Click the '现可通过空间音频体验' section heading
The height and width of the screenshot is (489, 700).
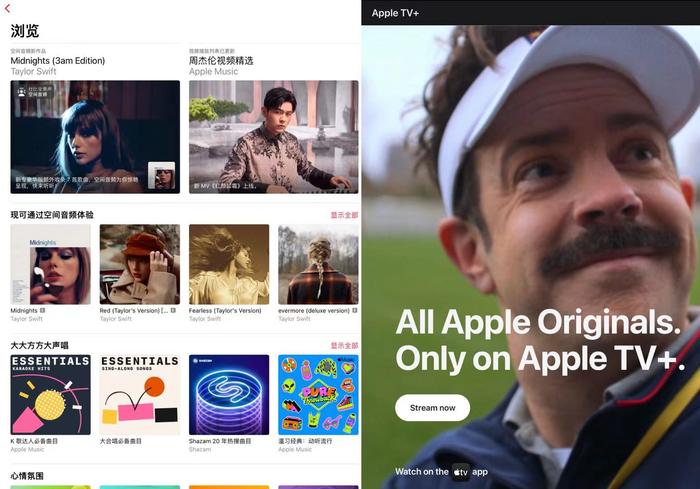click(x=52, y=215)
